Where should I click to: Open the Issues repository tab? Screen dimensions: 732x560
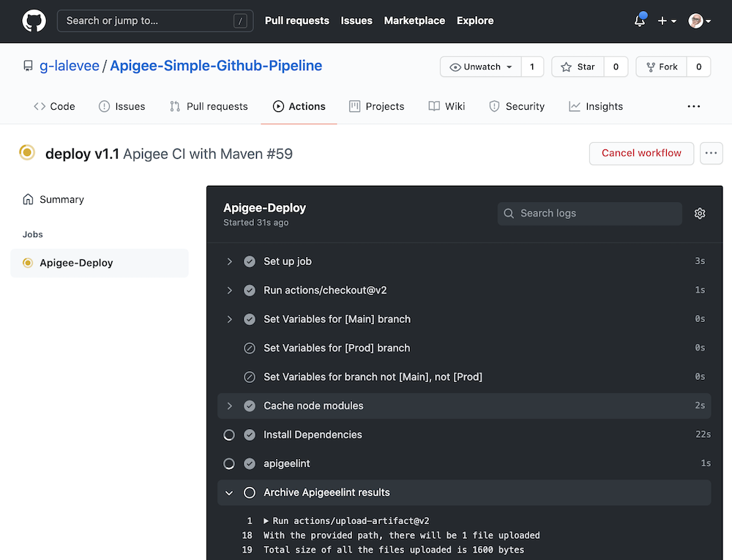point(122,106)
